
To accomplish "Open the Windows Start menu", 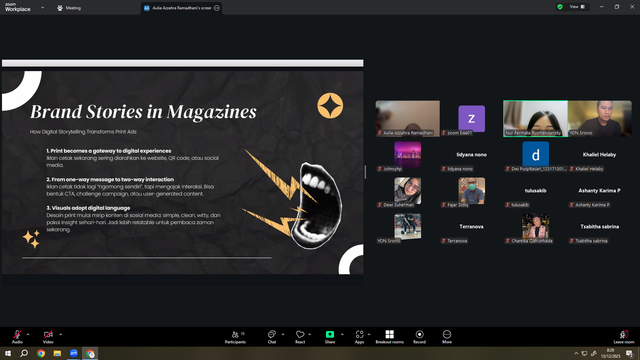I will point(8,353).
